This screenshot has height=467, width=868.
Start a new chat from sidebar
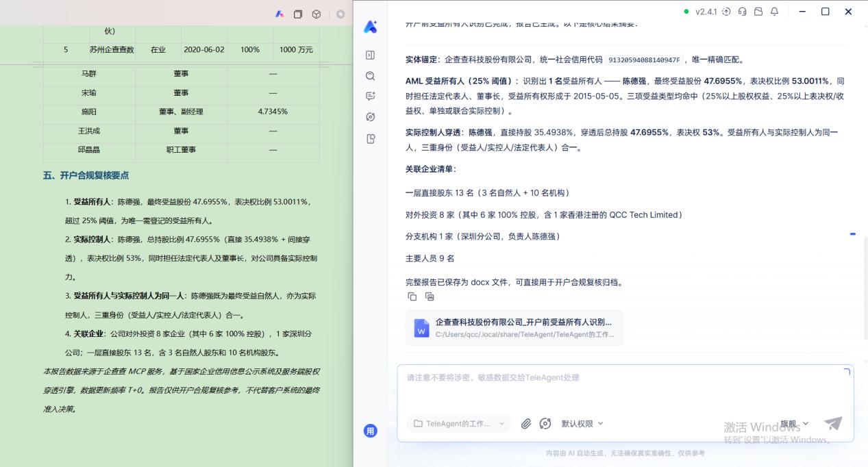pos(371,97)
